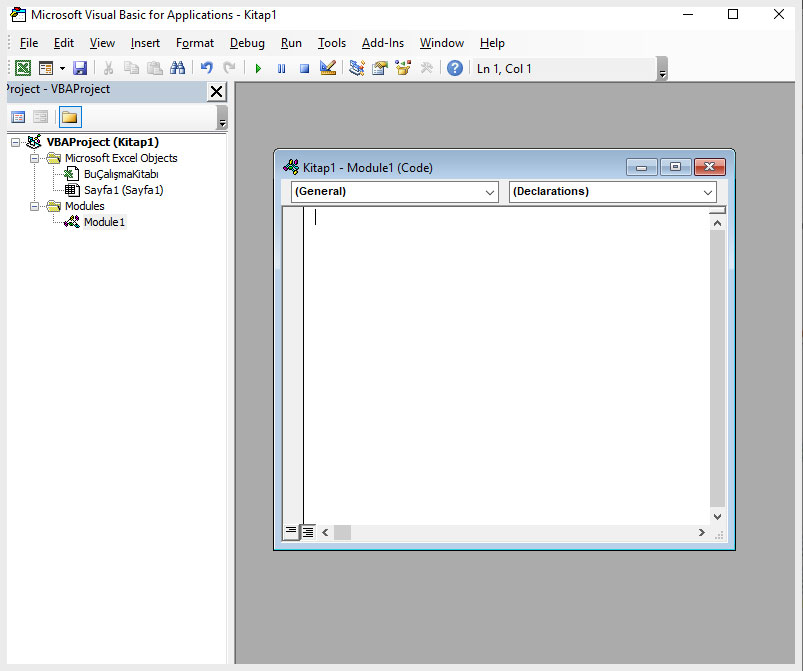This screenshot has width=803, height=671.
Task: Click the Ln 1, Col 1 position indicator
Action: click(x=504, y=69)
